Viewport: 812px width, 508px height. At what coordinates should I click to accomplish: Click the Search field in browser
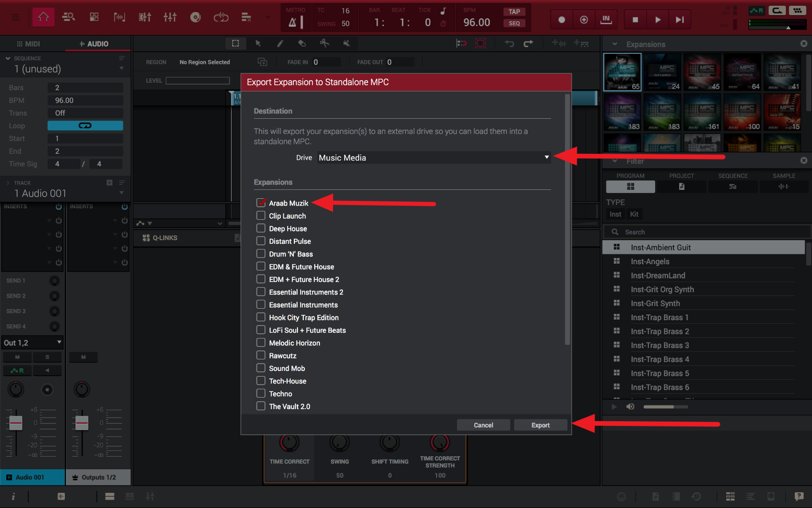point(706,232)
